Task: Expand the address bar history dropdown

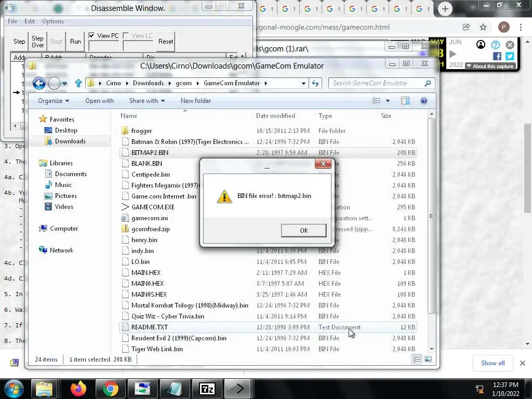Action: 303,84
